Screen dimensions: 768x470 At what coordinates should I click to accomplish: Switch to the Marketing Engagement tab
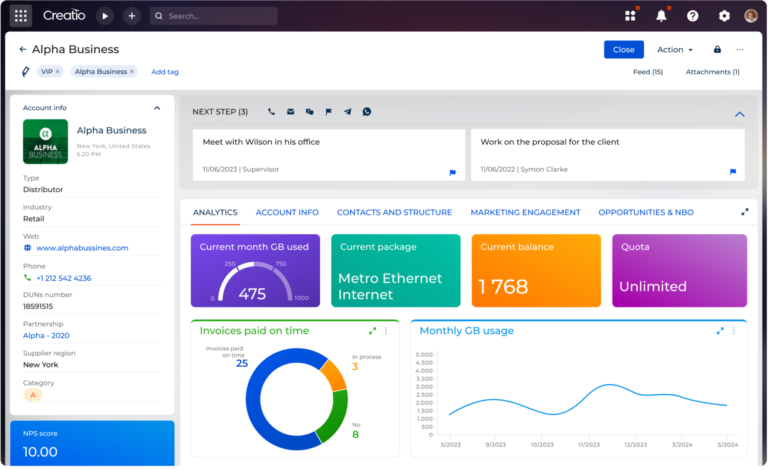click(x=525, y=212)
